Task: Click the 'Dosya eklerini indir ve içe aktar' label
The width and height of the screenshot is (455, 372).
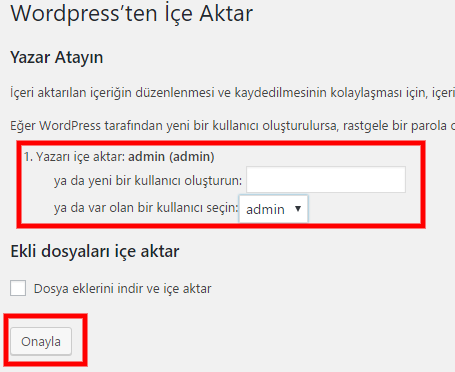Action: click(x=122, y=289)
